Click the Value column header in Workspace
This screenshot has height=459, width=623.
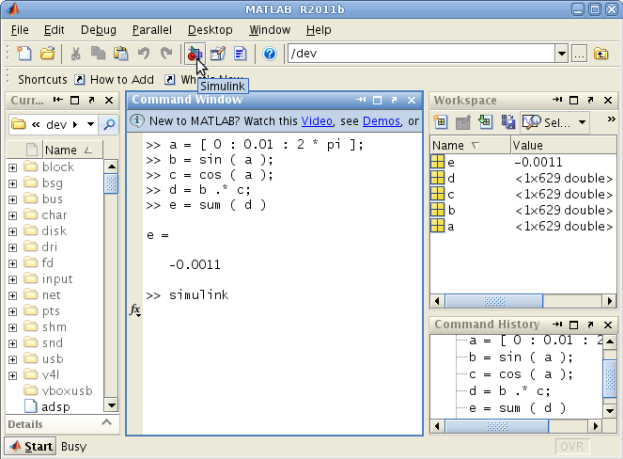pyautogui.click(x=563, y=145)
